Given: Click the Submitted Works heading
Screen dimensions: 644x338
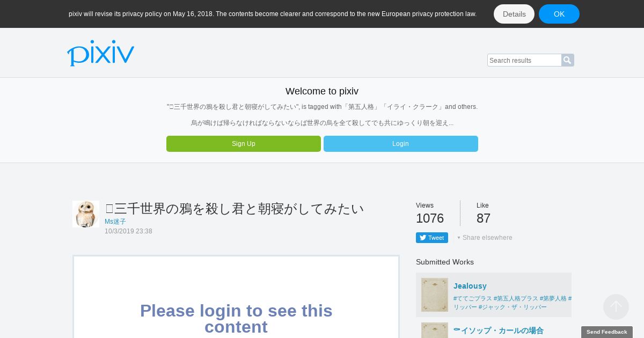Looking at the screenshot, I should [445, 262].
